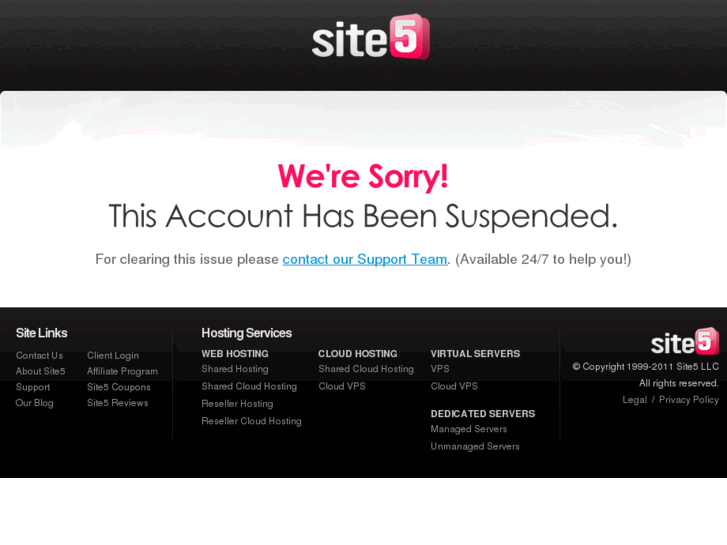
Task: Open Managed Servers link
Action: coord(469,430)
